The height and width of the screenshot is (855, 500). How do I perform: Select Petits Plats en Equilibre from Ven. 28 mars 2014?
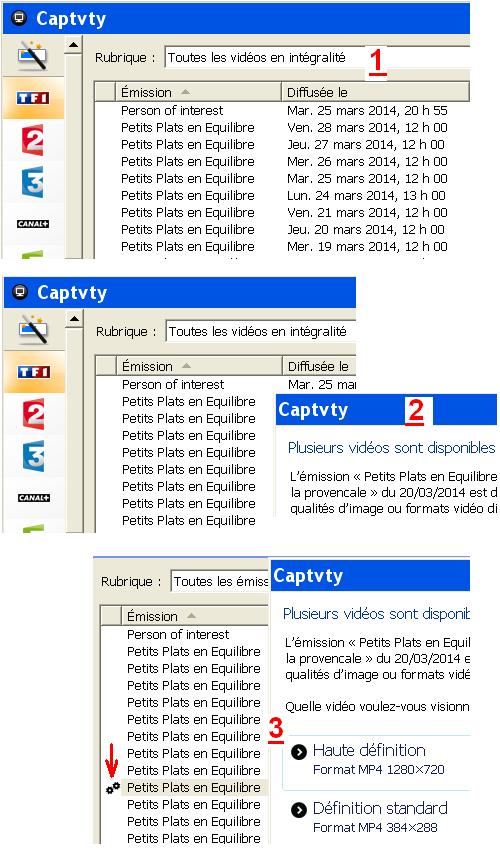282,128
